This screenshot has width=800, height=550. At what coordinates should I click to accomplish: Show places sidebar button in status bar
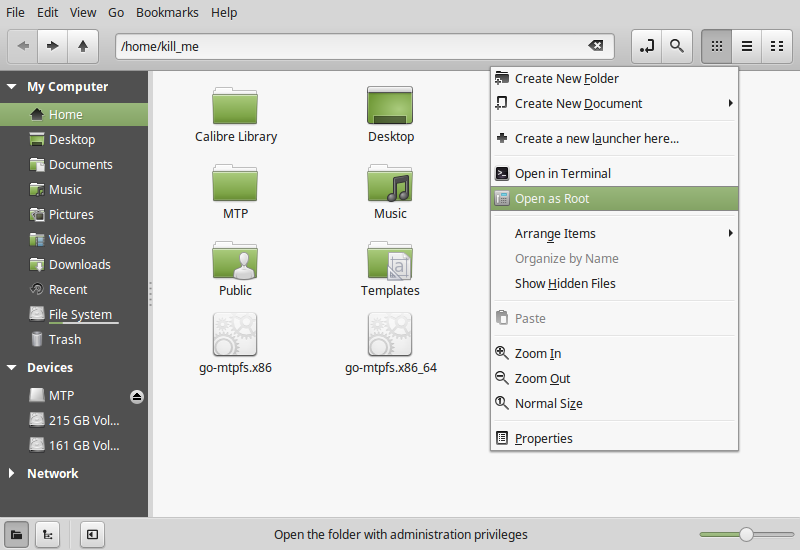point(16,535)
